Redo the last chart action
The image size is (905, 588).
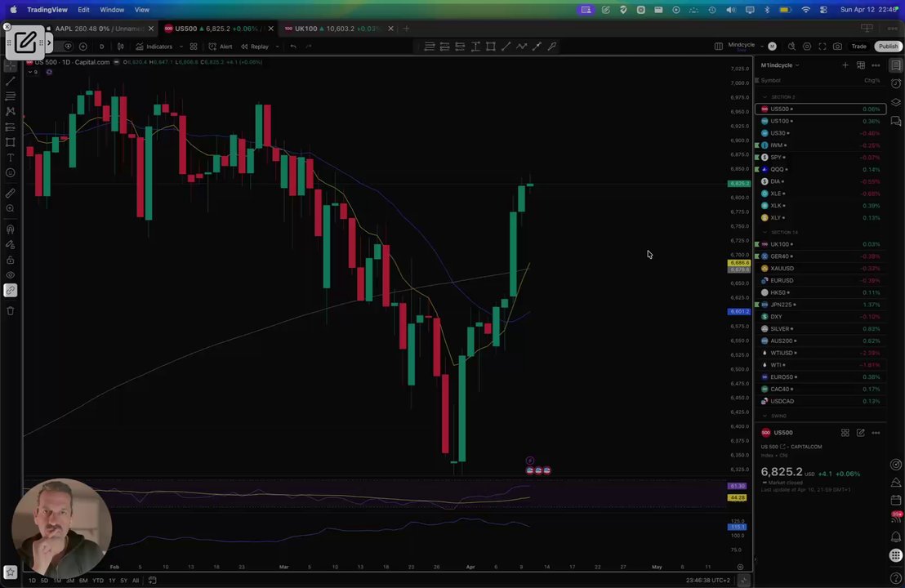click(x=309, y=47)
